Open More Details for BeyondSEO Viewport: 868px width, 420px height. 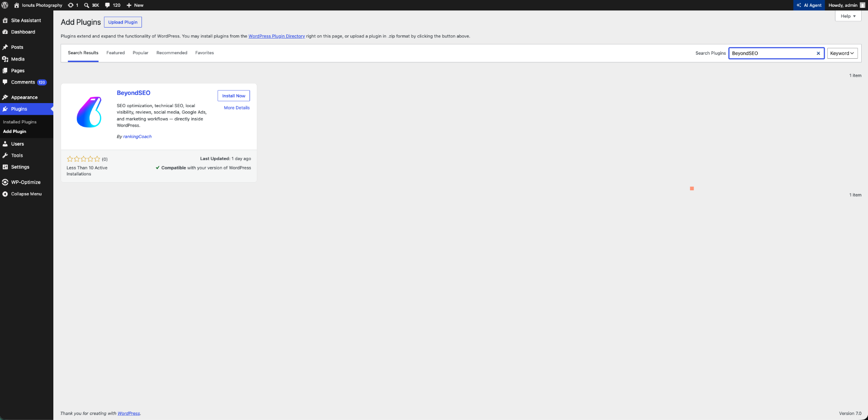click(237, 108)
